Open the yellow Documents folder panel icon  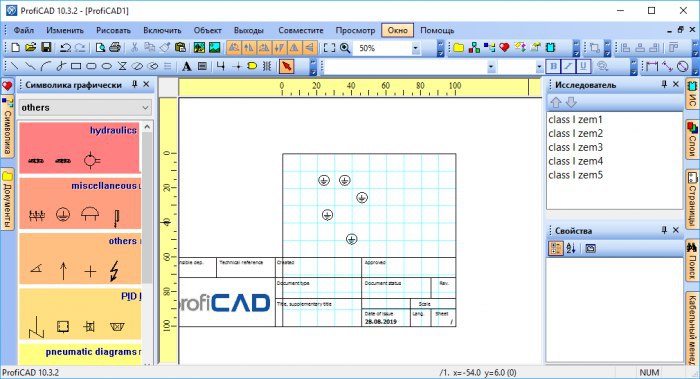pos(458,47)
